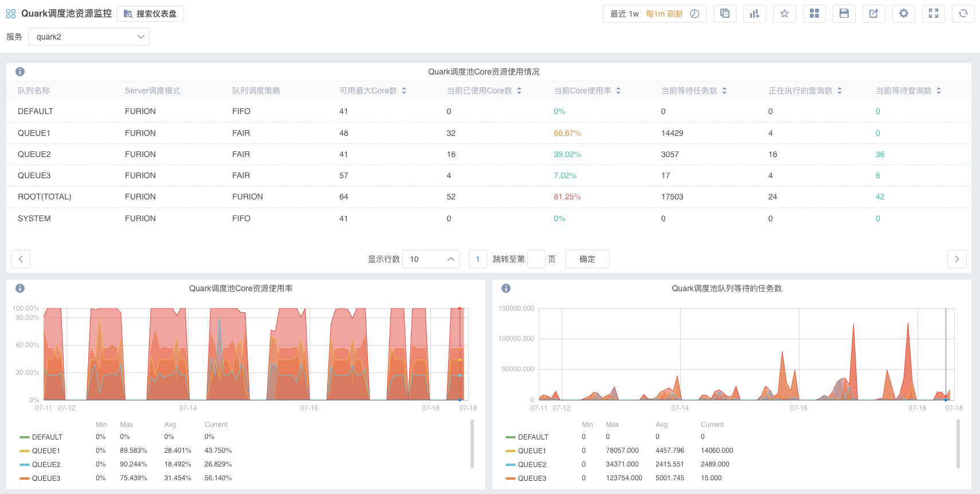
Task: Open the search dashboard button
Action: [150, 14]
